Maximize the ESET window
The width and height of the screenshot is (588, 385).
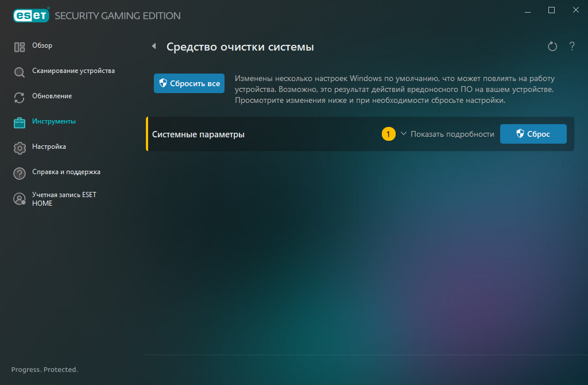coord(551,10)
